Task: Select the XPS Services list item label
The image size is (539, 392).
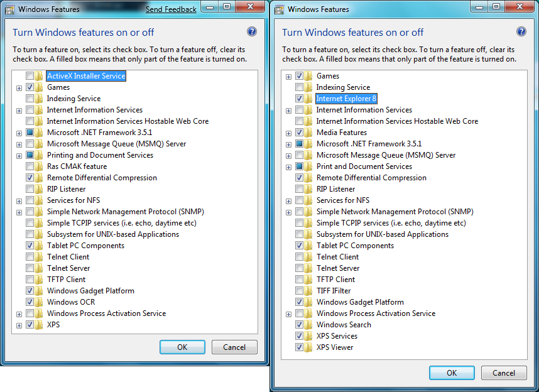Action: click(x=337, y=336)
